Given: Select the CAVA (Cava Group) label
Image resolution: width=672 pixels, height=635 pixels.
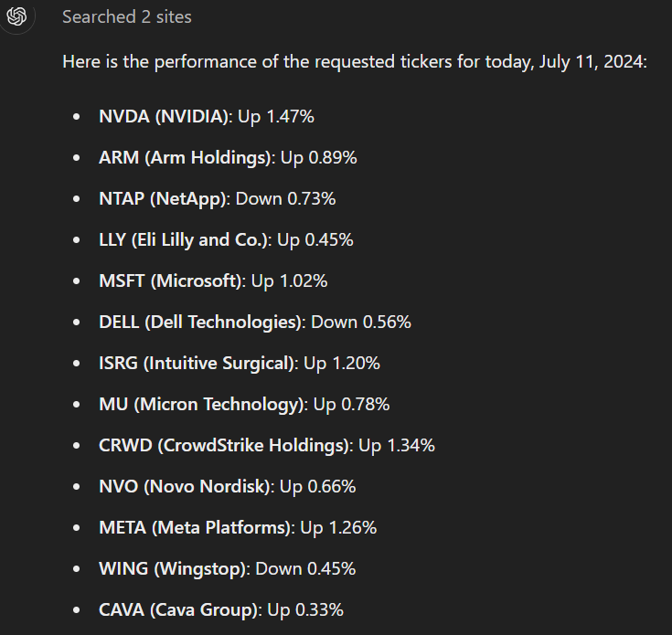Looking at the screenshot, I should pos(180,609).
